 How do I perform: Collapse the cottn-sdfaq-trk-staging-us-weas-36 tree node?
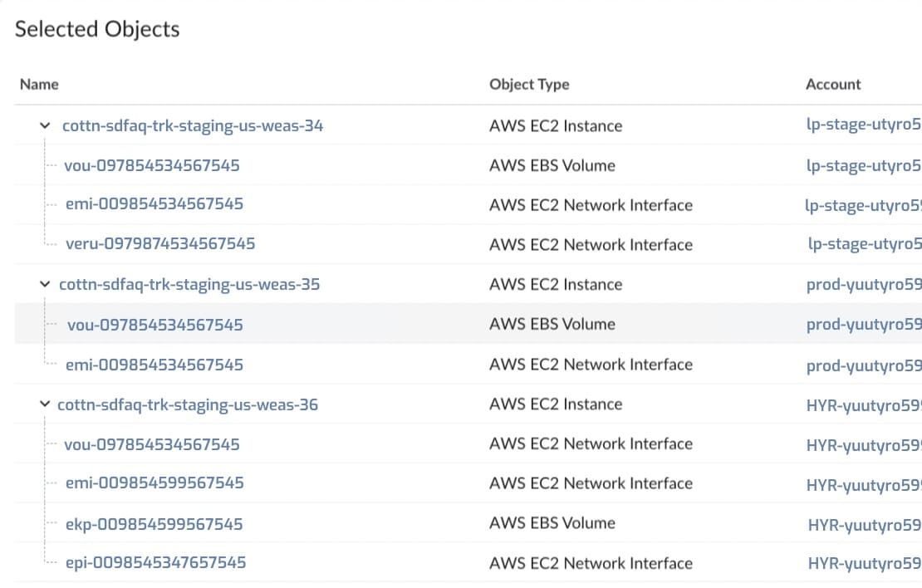pos(45,404)
